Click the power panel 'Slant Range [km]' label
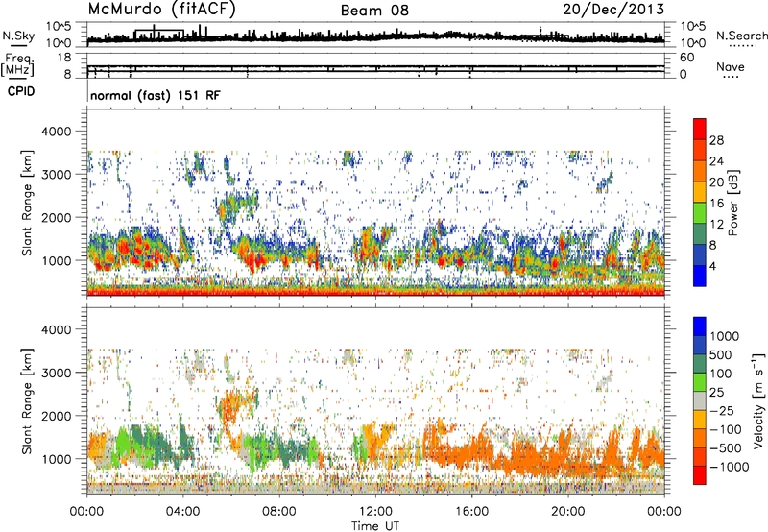The height and width of the screenshot is (532, 768). (27, 203)
